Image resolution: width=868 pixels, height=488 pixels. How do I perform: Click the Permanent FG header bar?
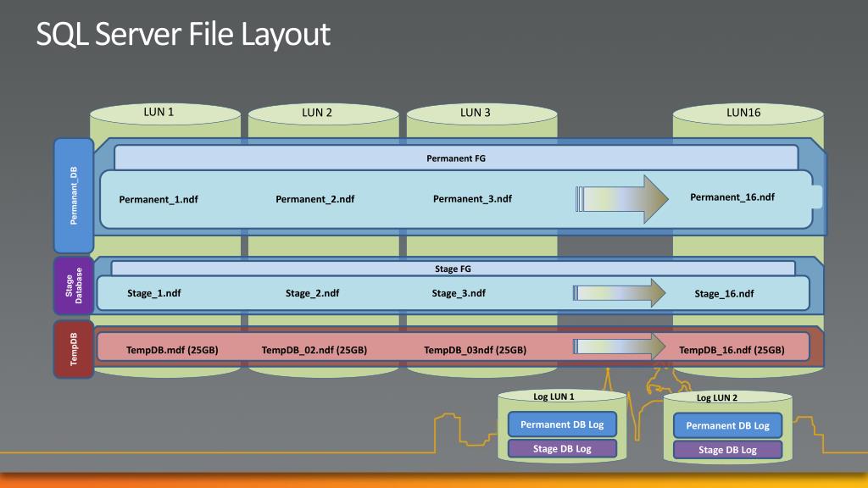(456, 158)
